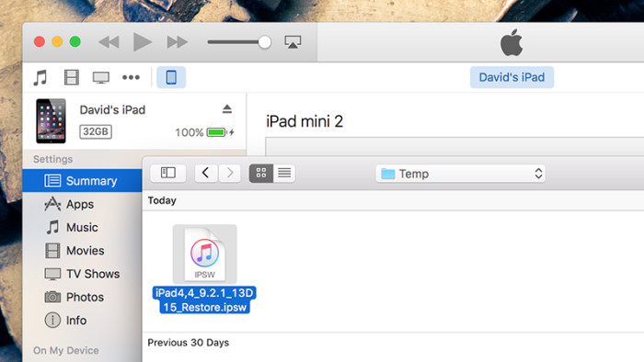The width and height of the screenshot is (644, 362).
Task: Open AirPlay output options
Action: (x=293, y=42)
